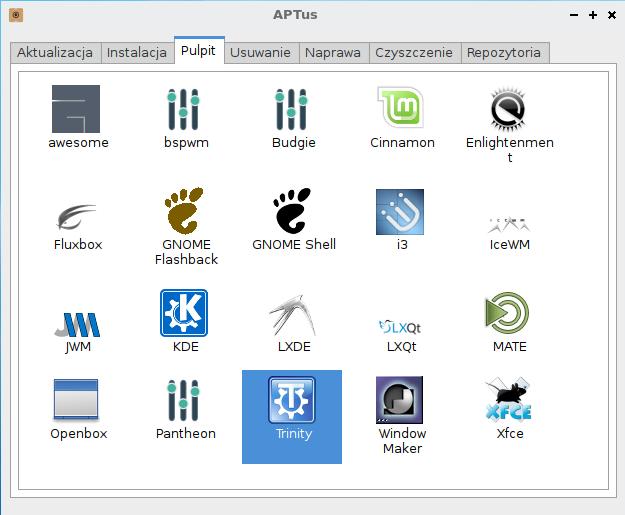
Task: Go to the Usuwanie tab
Action: (261, 53)
